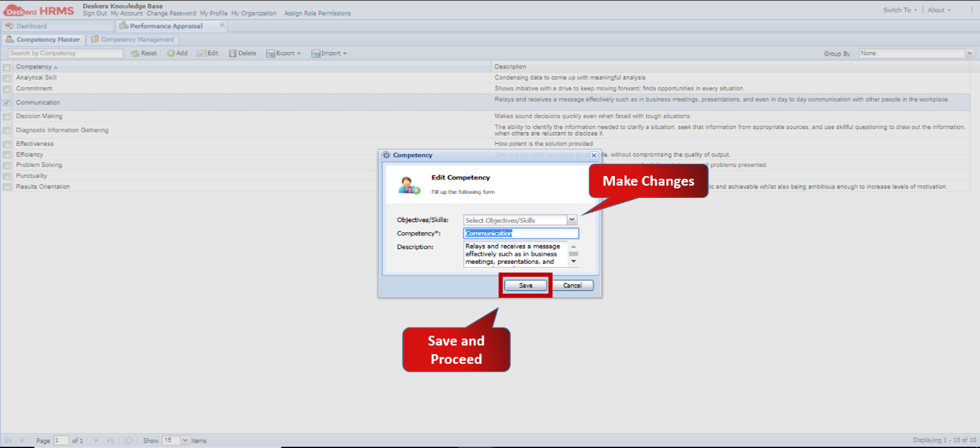
Task: Click the refresh icon in the pagination bar
Action: click(x=129, y=440)
